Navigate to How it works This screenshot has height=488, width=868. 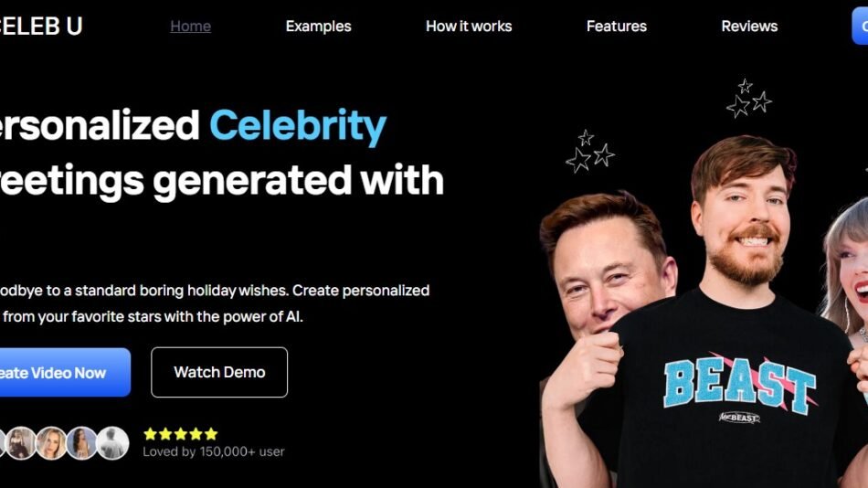(x=469, y=26)
